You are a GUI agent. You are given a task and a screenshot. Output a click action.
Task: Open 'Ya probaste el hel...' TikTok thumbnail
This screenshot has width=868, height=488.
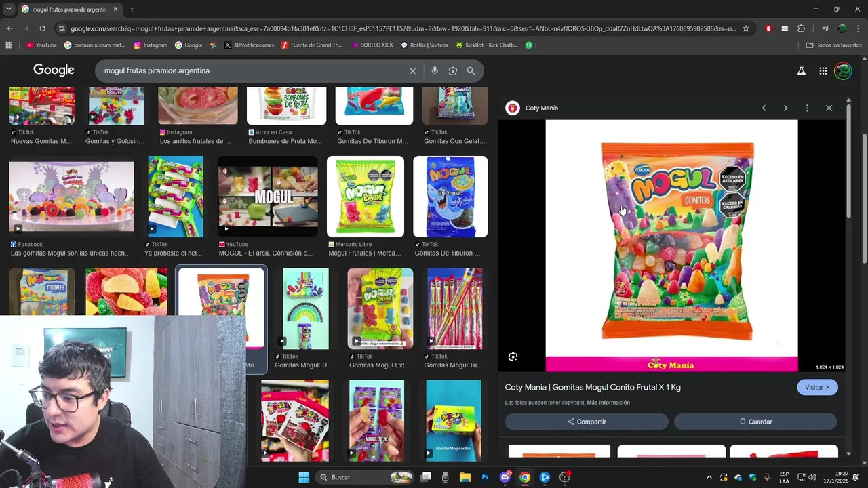[175, 197]
